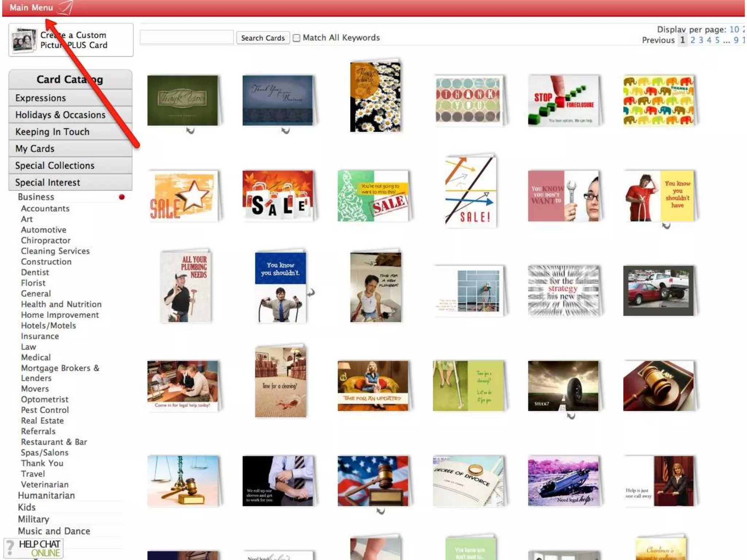This screenshot has height=560, width=747.
Task: Select the Real Estate business category
Action: 42,421
